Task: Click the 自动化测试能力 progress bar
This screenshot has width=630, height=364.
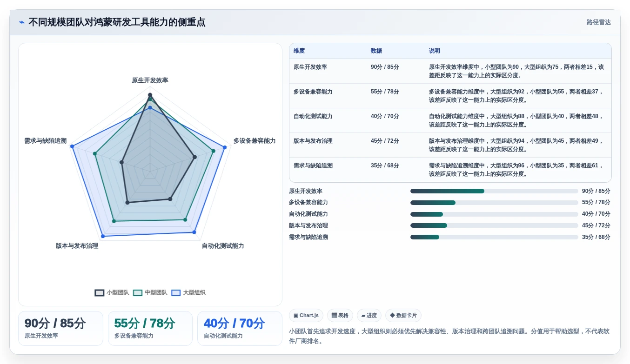Action: (x=494, y=214)
